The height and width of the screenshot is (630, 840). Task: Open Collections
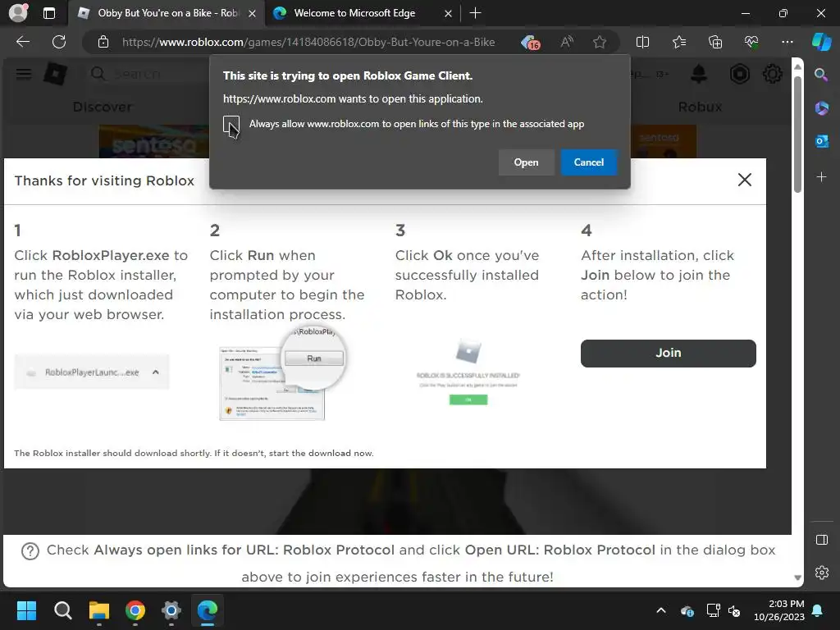pyautogui.click(x=715, y=42)
